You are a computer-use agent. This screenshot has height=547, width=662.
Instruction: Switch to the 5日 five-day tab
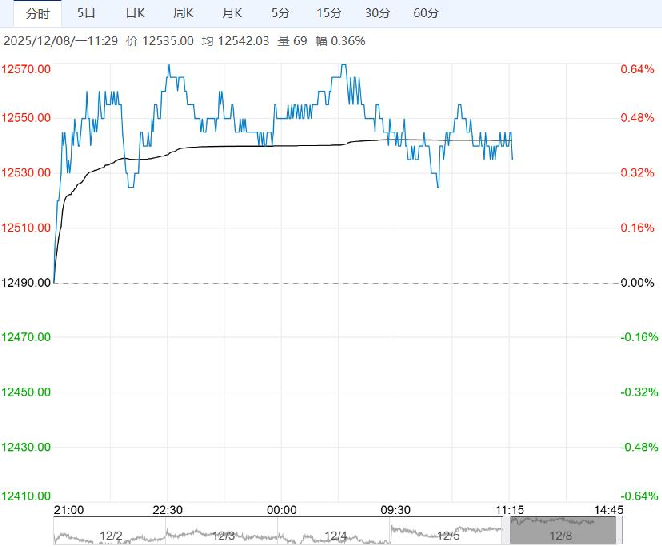(87, 13)
